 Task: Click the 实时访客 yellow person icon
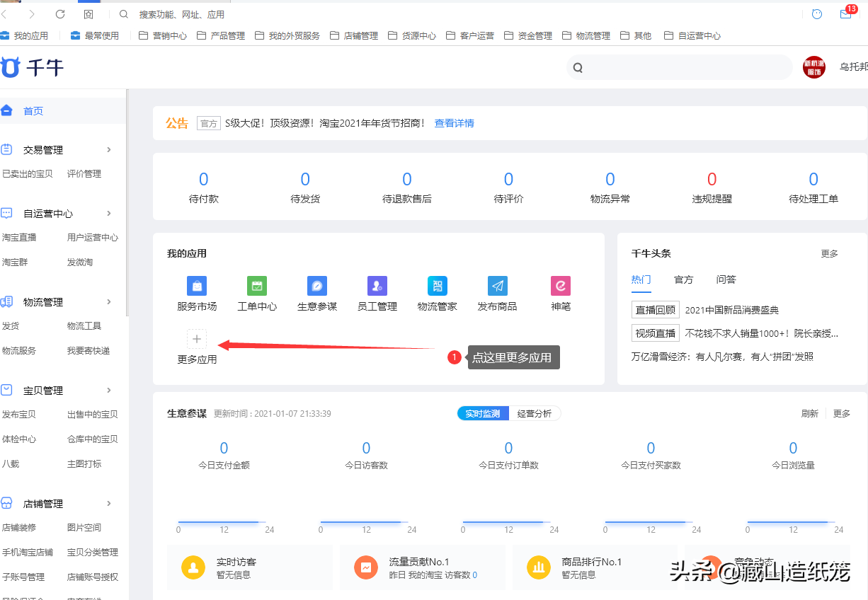coord(193,567)
